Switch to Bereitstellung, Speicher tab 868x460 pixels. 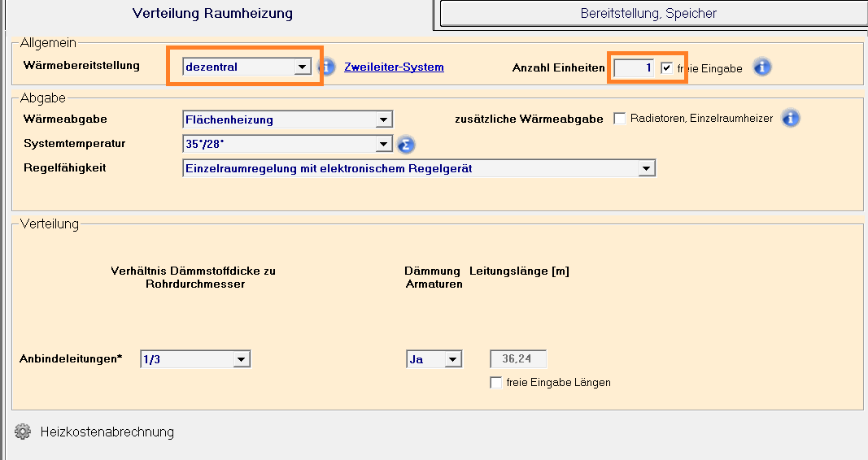click(648, 13)
